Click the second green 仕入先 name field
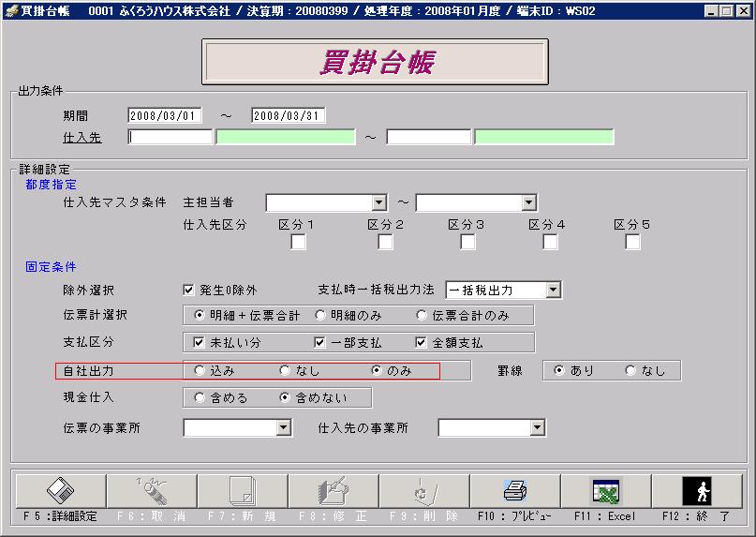756x537 pixels. [x=544, y=137]
